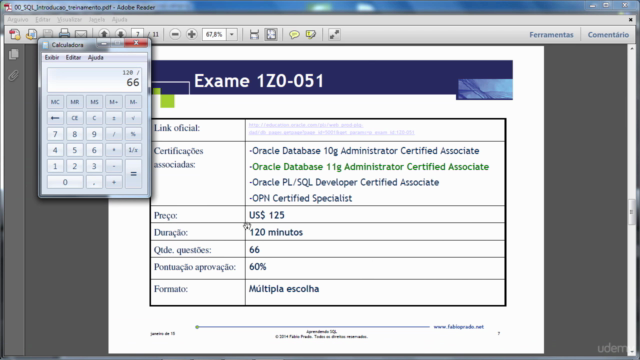Click the M- key on the calculator
This screenshot has width=640, height=360.
[133, 102]
